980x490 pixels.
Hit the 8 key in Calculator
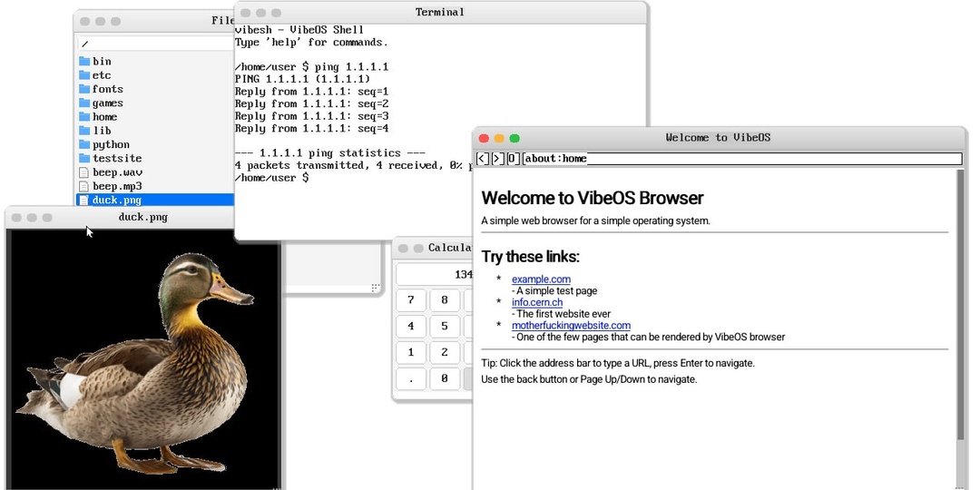tap(445, 300)
